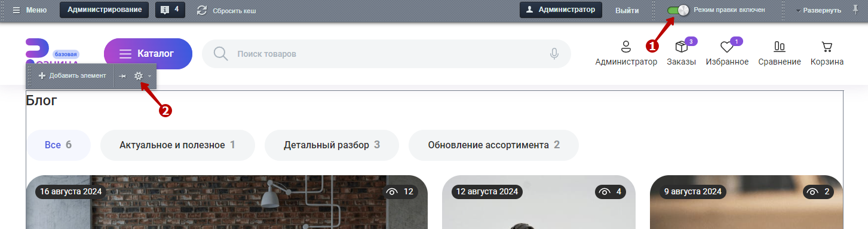Open the Администрирование panel tab
This screenshot has width=868, height=229.
tap(105, 10)
